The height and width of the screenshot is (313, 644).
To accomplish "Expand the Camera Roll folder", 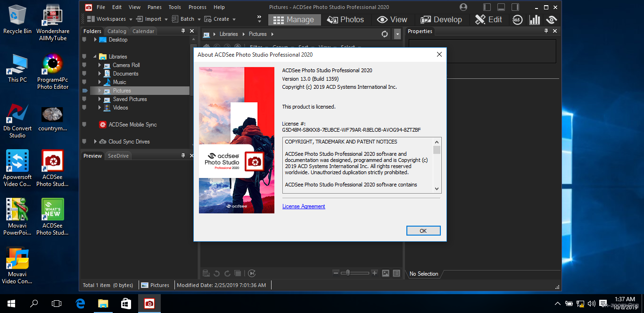I will [x=99, y=65].
